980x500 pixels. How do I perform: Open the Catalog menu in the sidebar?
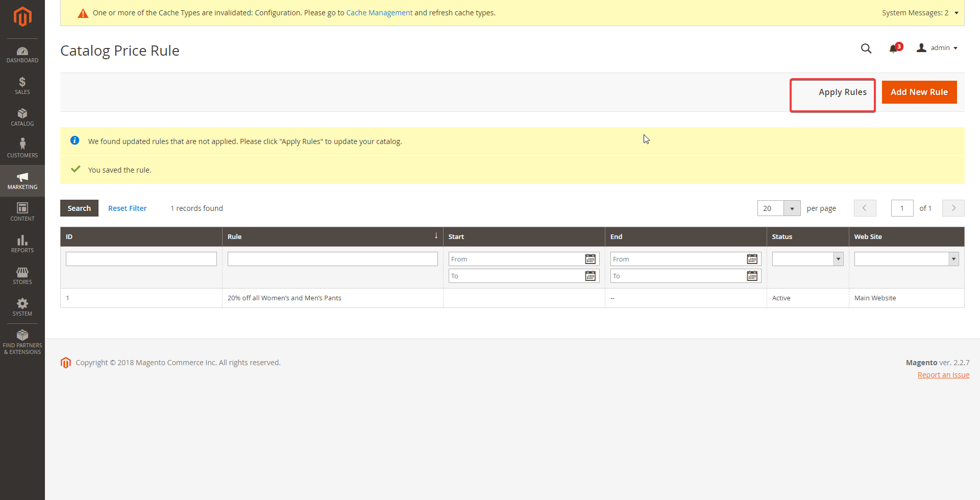22,117
